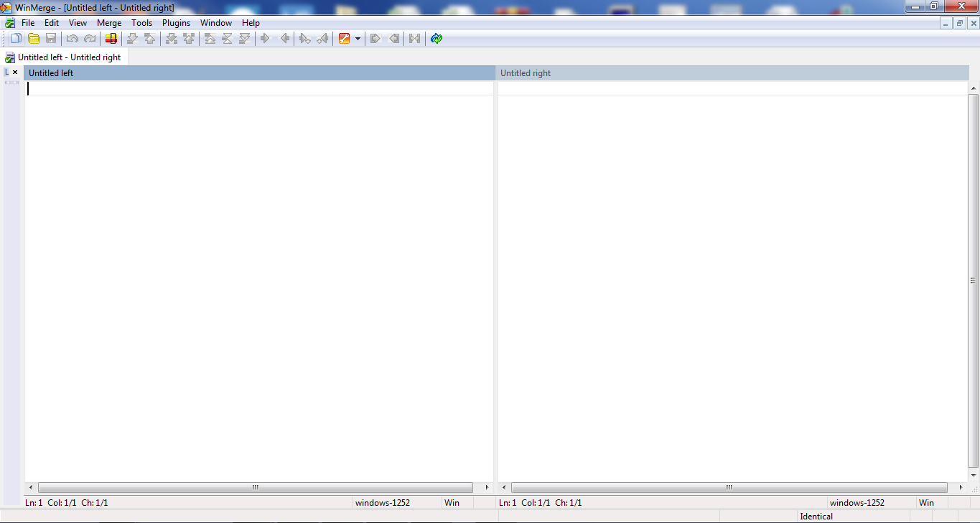
Task: Open the Help menu
Action: [x=251, y=23]
